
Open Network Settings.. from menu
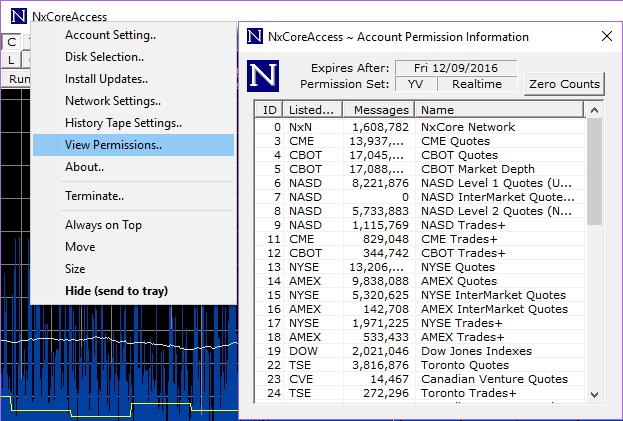tap(133, 101)
